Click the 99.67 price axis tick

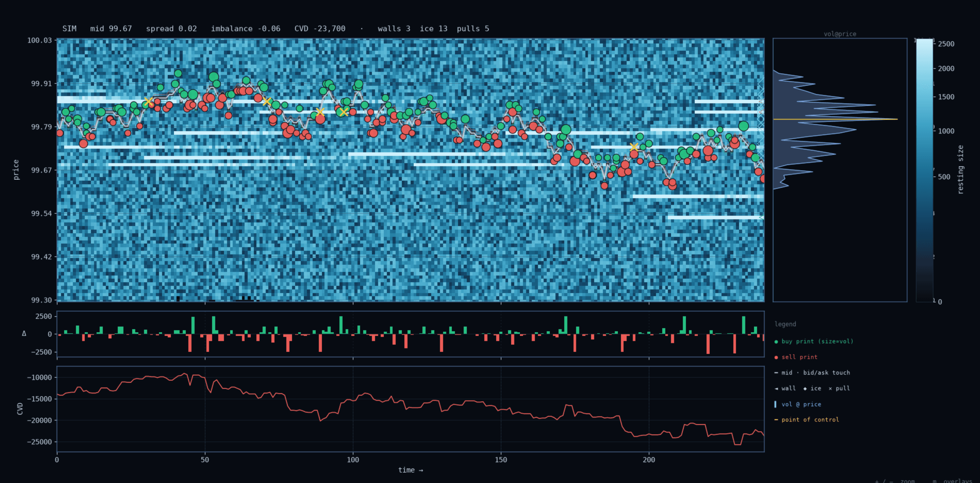(42, 170)
